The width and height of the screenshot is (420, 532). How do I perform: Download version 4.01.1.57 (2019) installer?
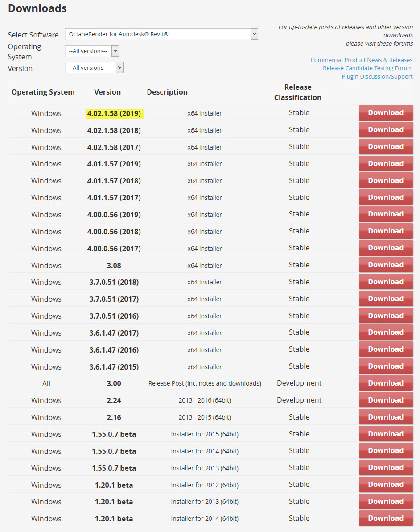[x=386, y=164]
